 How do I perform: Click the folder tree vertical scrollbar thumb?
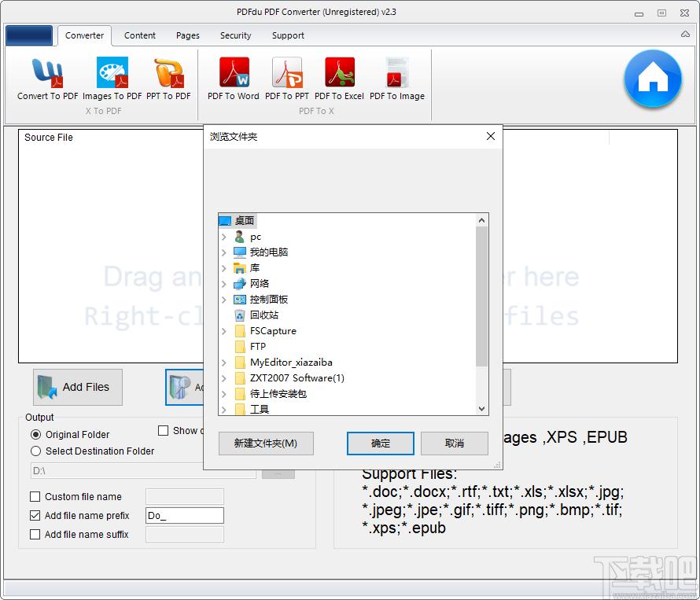point(481,296)
